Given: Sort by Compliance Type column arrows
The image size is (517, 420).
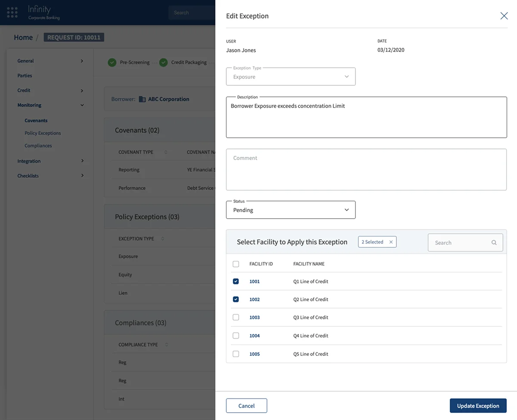Looking at the screenshot, I should pyautogui.click(x=167, y=345).
